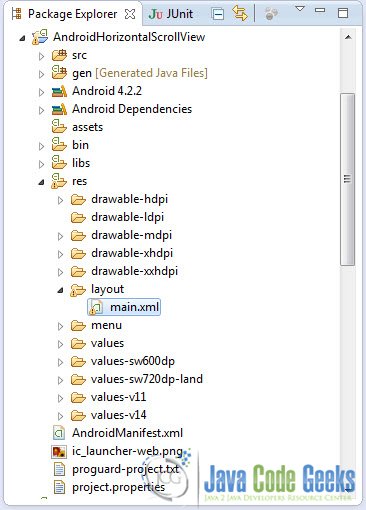This screenshot has height=510, width=366.
Task: Click the proguard-project.txt file icon
Action: click(59, 469)
